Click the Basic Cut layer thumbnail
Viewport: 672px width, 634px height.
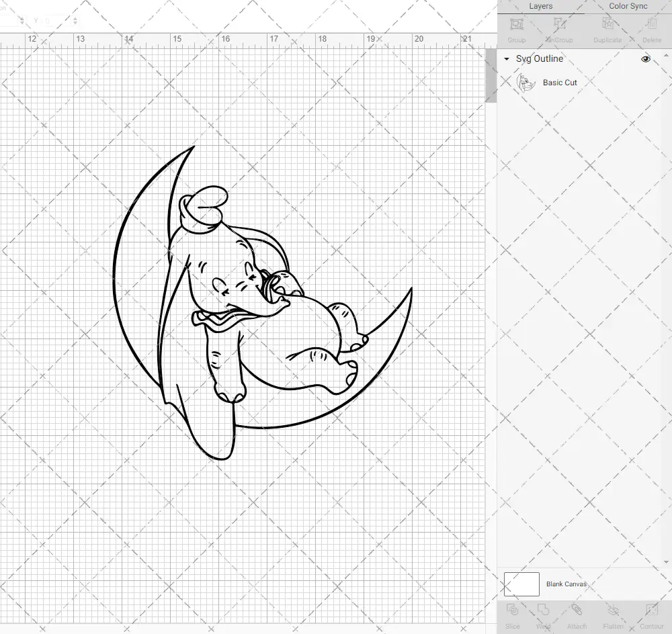(527, 83)
